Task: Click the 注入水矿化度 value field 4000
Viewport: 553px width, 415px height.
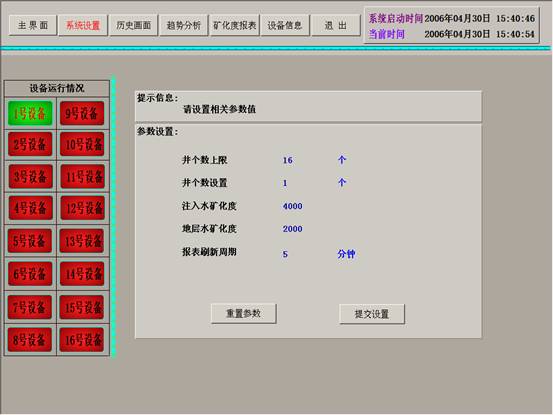Action: 292,206
